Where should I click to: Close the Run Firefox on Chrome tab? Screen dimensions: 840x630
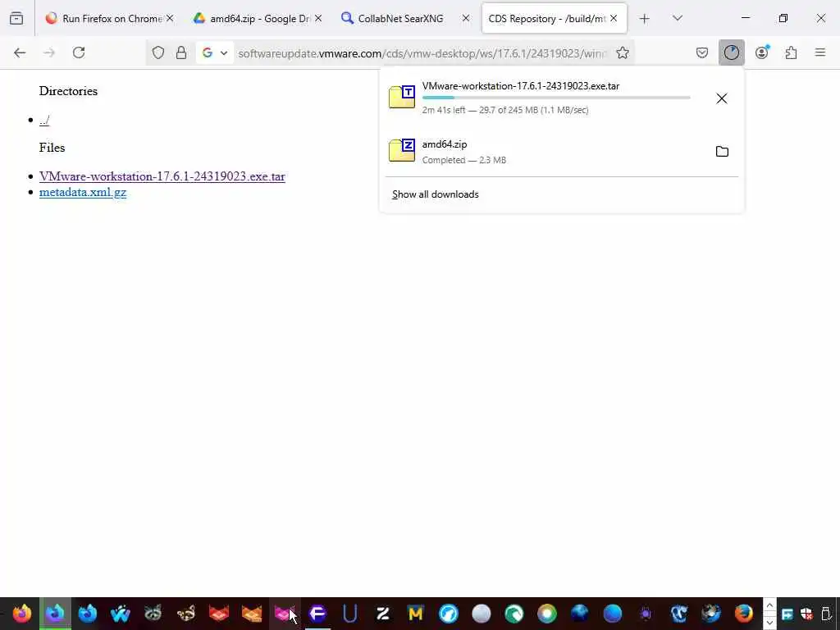tap(170, 18)
